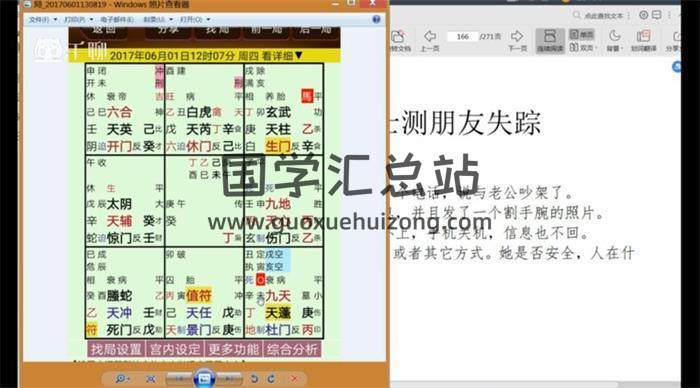Click 白虎 text in the chart
The image size is (700, 388).
coord(199,112)
